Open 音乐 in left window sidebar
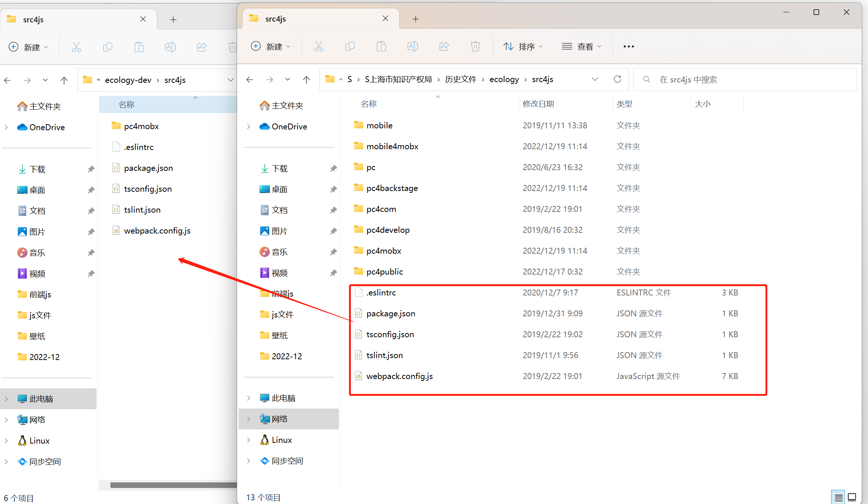This screenshot has height=504, width=868. [37, 253]
